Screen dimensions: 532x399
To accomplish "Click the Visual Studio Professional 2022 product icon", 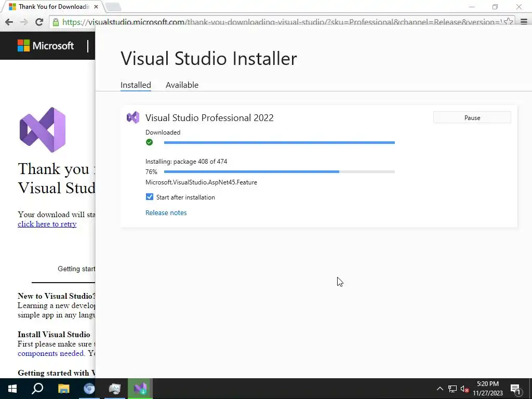I will click(x=133, y=118).
